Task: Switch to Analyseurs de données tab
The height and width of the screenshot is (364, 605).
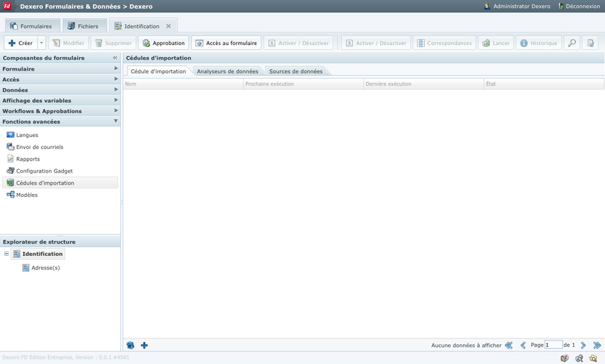Action: coord(227,71)
